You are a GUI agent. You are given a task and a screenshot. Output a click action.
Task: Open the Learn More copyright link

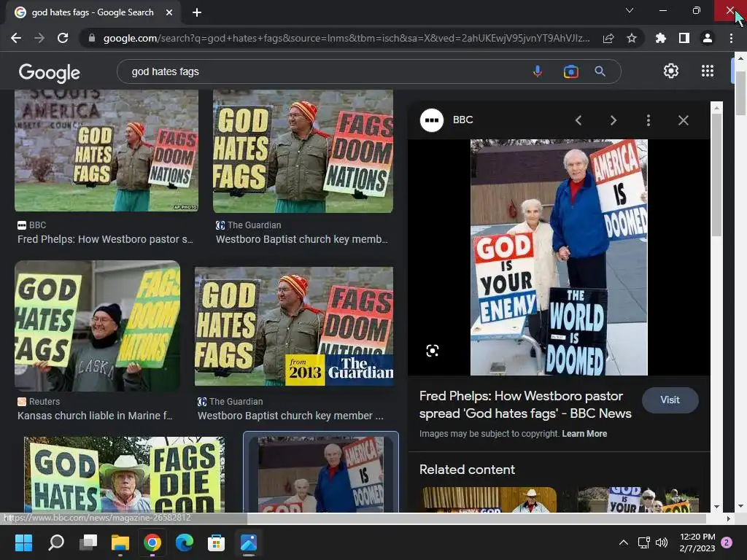584,434
